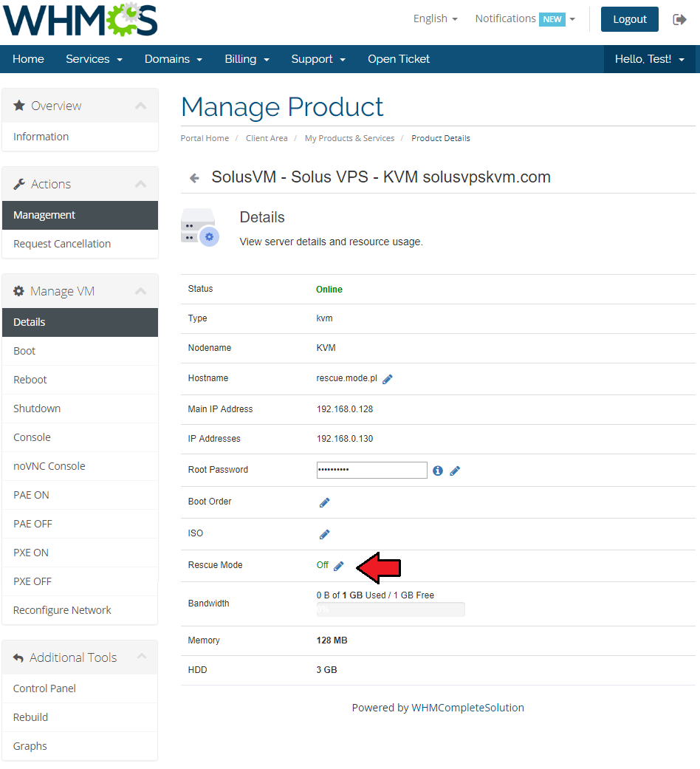
Task: Click the Logout button
Action: 629,19
